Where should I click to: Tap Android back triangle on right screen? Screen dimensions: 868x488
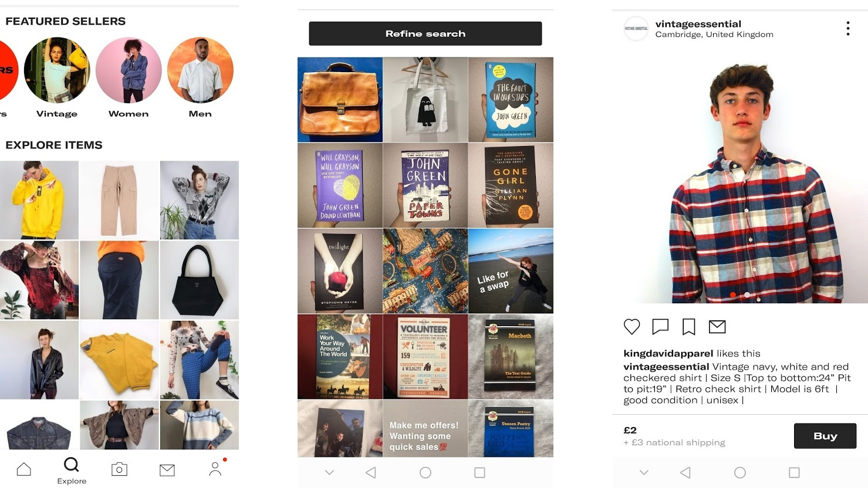pos(685,472)
